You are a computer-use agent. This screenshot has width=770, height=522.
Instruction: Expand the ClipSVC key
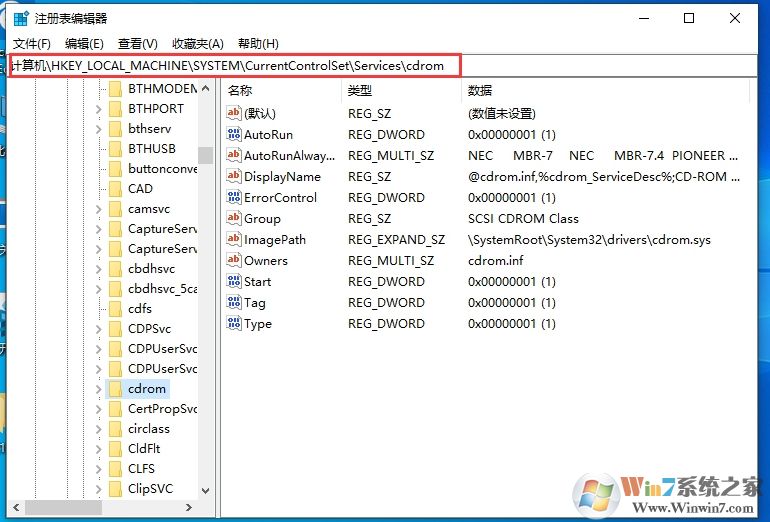click(x=98, y=489)
